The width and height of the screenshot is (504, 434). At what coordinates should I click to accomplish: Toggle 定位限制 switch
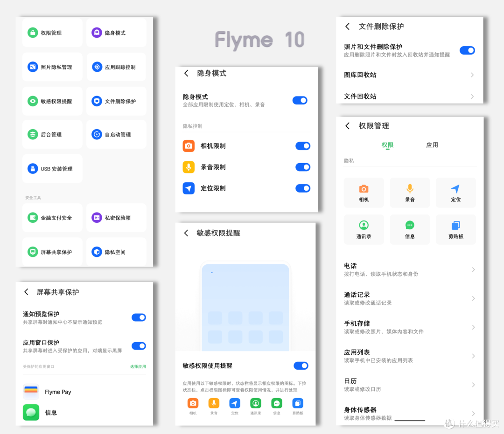pos(303,188)
